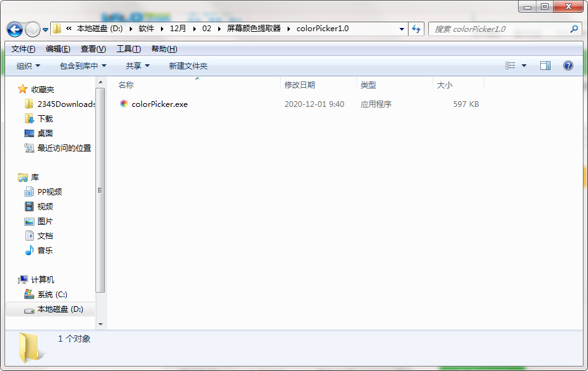Click the navigation pane scroll down arrow
The height and width of the screenshot is (371, 588).
(x=100, y=324)
